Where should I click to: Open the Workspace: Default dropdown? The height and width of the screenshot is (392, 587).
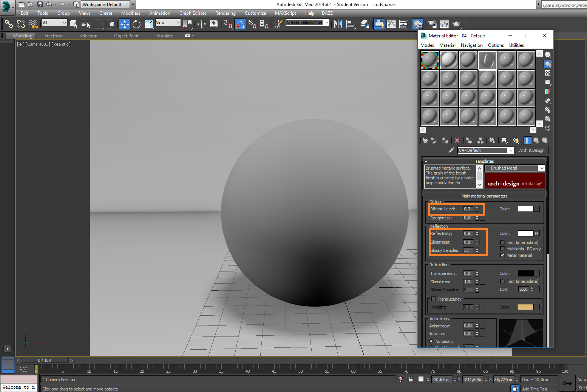pyautogui.click(x=105, y=5)
